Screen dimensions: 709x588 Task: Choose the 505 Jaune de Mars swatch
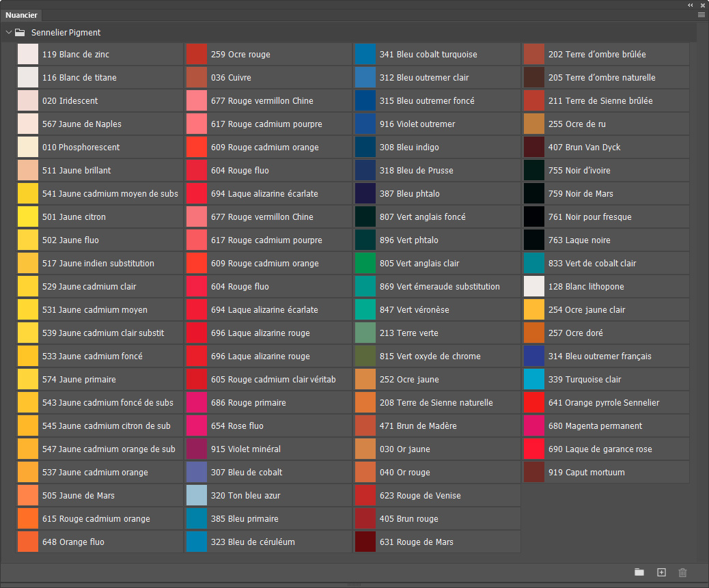point(100,496)
